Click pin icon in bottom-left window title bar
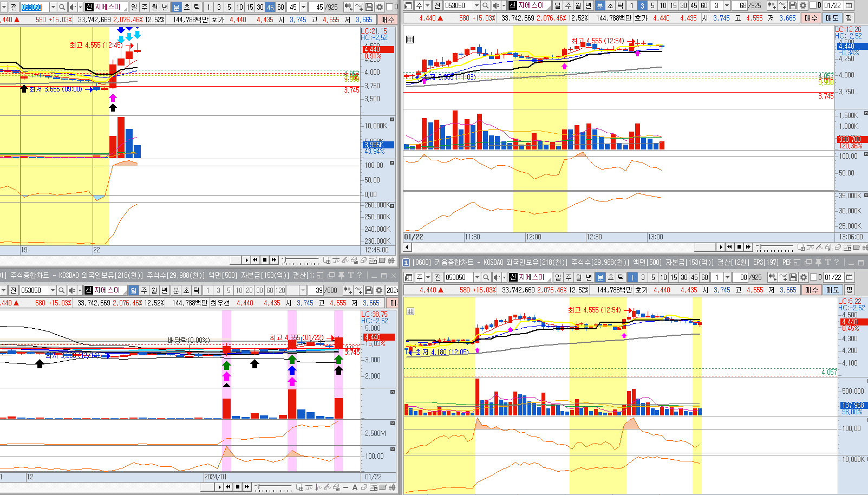Viewport: 868px width, 495px height. (341, 276)
